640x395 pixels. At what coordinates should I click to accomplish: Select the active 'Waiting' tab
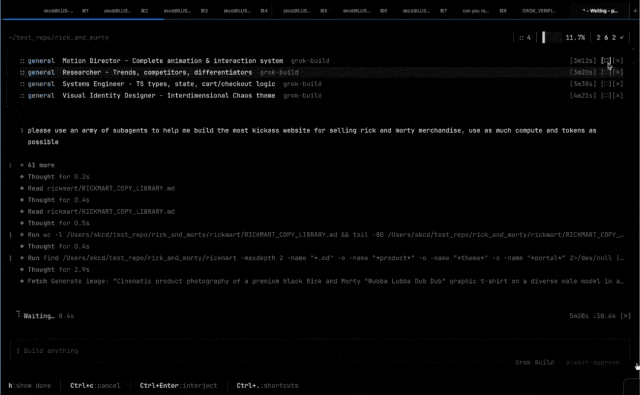click(600, 11)
